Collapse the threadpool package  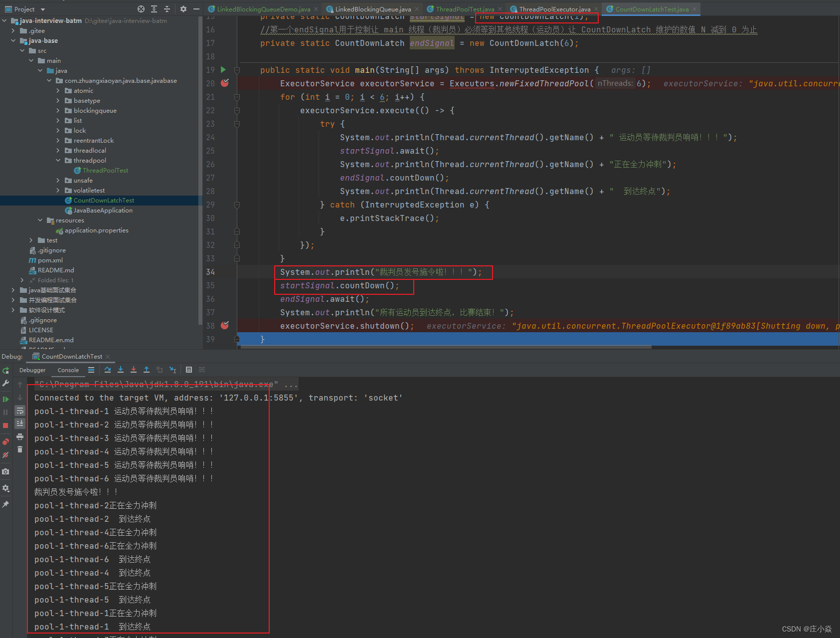[58, 161]
